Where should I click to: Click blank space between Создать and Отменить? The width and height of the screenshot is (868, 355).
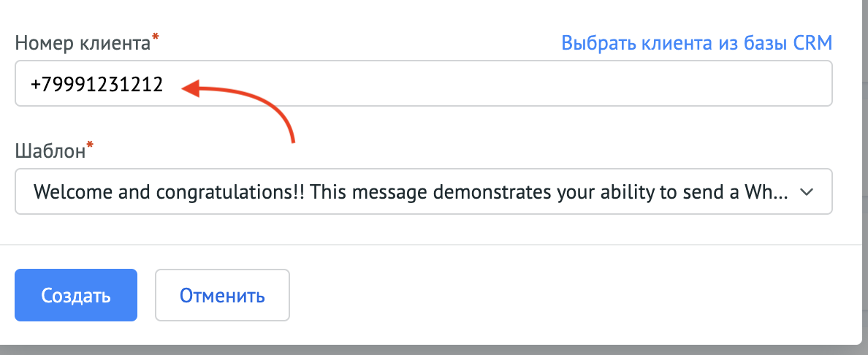pyautogui.click(x=146, y=295)
